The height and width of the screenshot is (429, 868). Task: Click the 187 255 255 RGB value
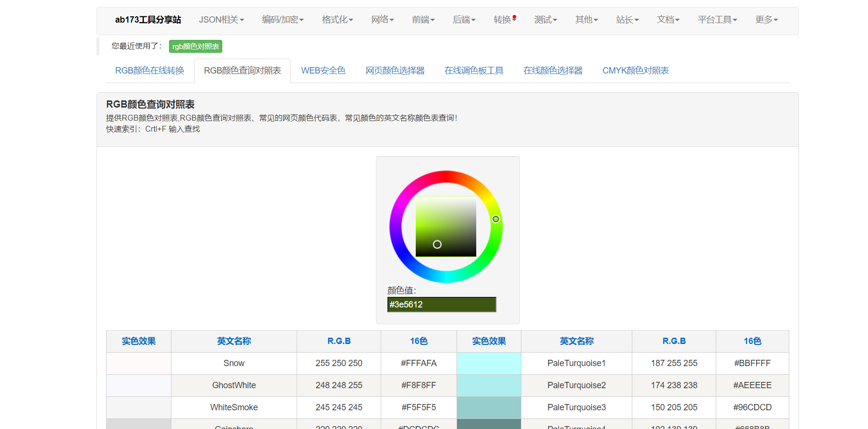click(674, 363)
